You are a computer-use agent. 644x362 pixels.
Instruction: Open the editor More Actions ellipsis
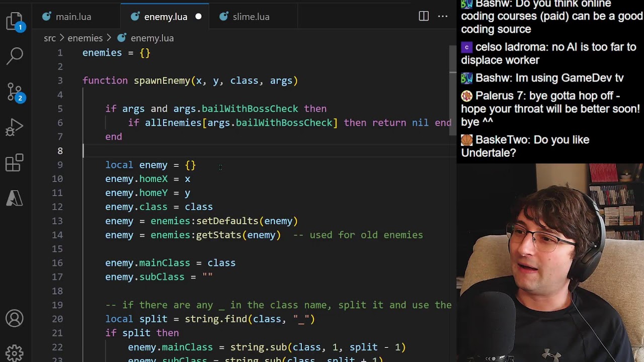point(443,17)
